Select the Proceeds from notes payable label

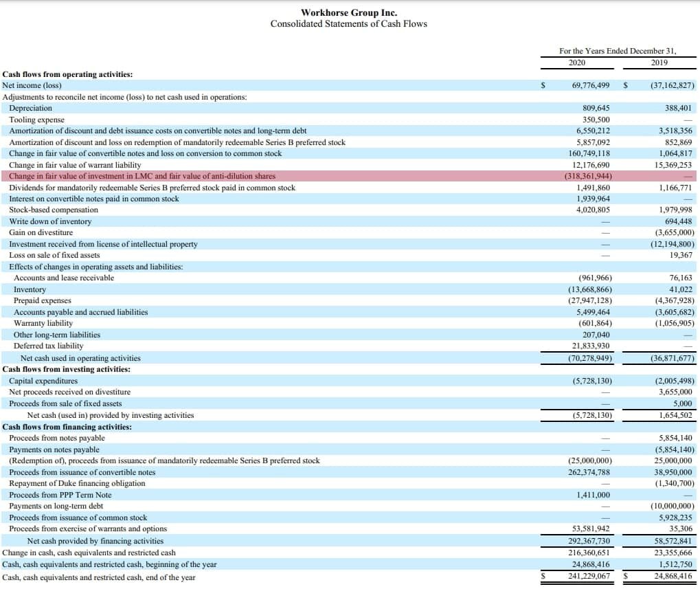57,438
